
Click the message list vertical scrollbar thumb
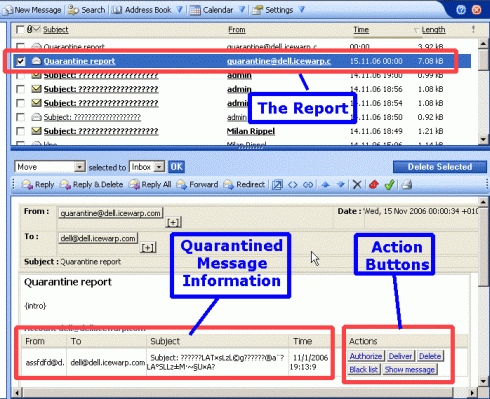coord(483,59)
